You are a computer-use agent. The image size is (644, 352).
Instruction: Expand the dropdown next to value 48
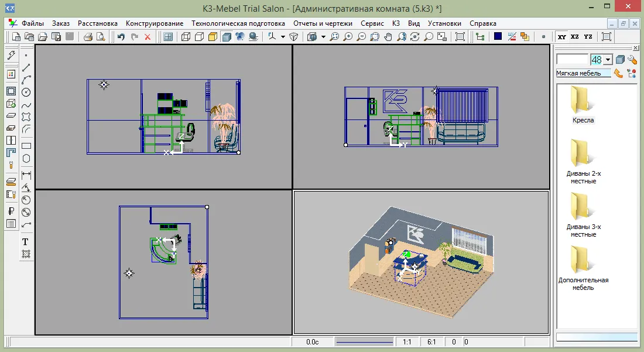pos(608,60)
